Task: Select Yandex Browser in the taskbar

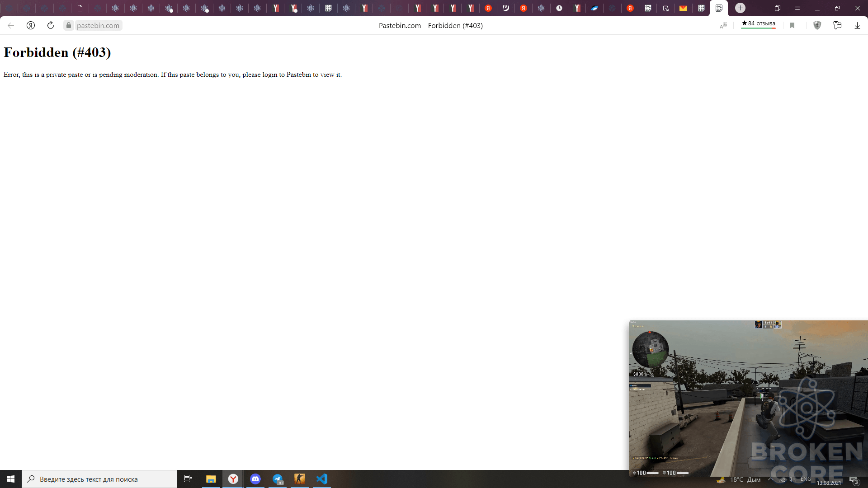Action: (233, 479)
